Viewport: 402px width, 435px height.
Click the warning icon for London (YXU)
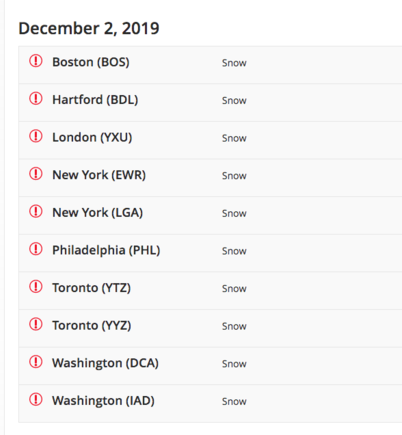coord(36,136)
